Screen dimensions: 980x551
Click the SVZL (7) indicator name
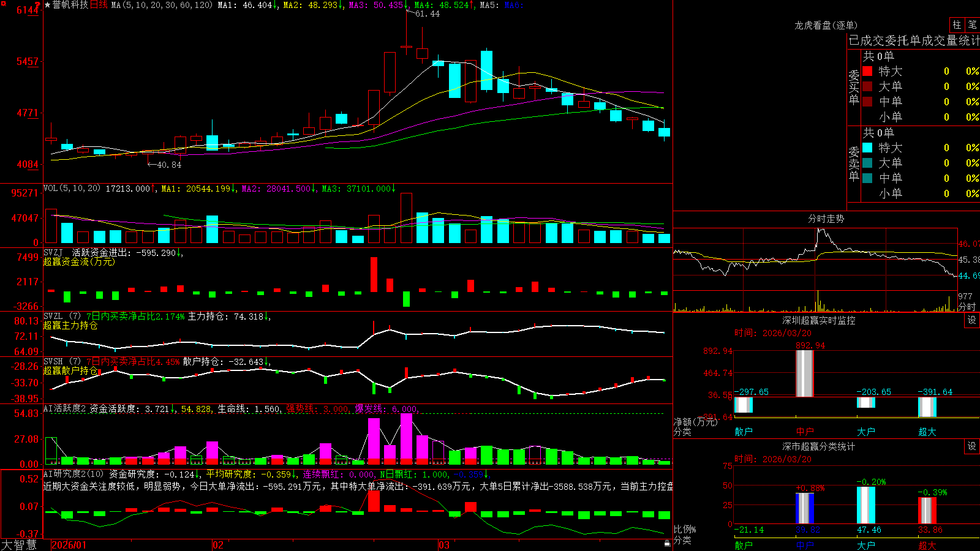62,317
